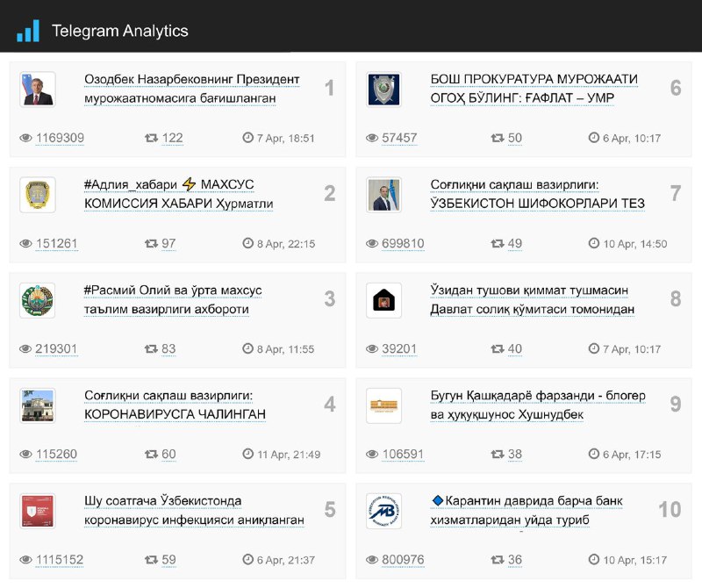Click the MB bank logo in post 10
The image size is (702, 588).
point(383,512)
